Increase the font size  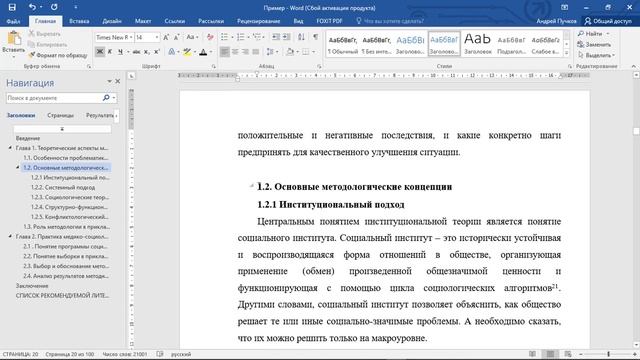click(x=166, y=38)
